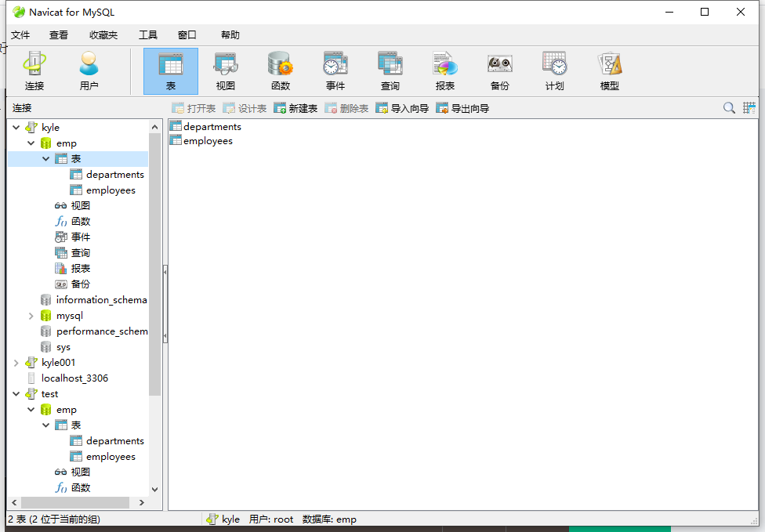Open the User (用户) toolbar icon

coord(89,71)
